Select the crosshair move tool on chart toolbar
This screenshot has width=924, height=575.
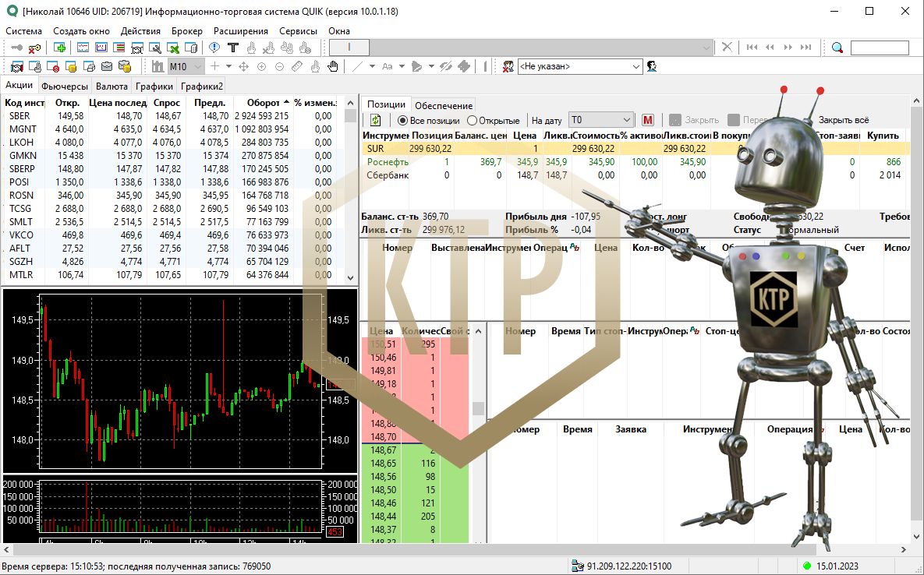[243, 66]
